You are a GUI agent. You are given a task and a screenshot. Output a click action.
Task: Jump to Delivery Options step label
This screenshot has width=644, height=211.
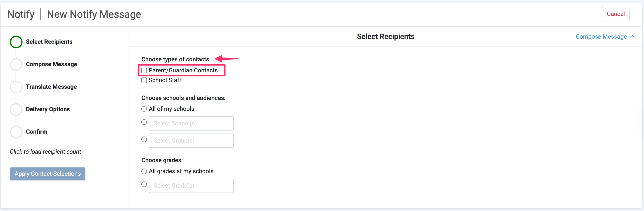[48, 109]
